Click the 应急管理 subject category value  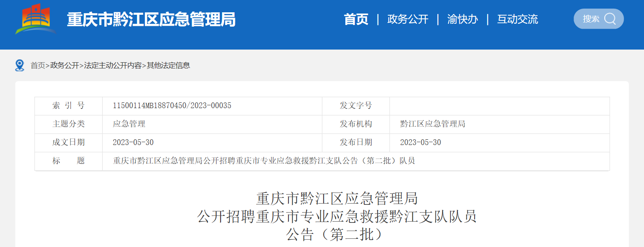tap(129, 124)
